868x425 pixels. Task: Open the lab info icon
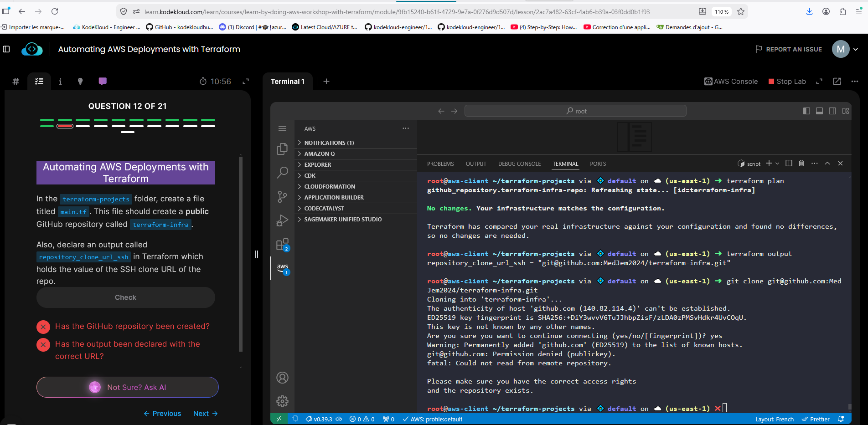click(x=60, y=82)
